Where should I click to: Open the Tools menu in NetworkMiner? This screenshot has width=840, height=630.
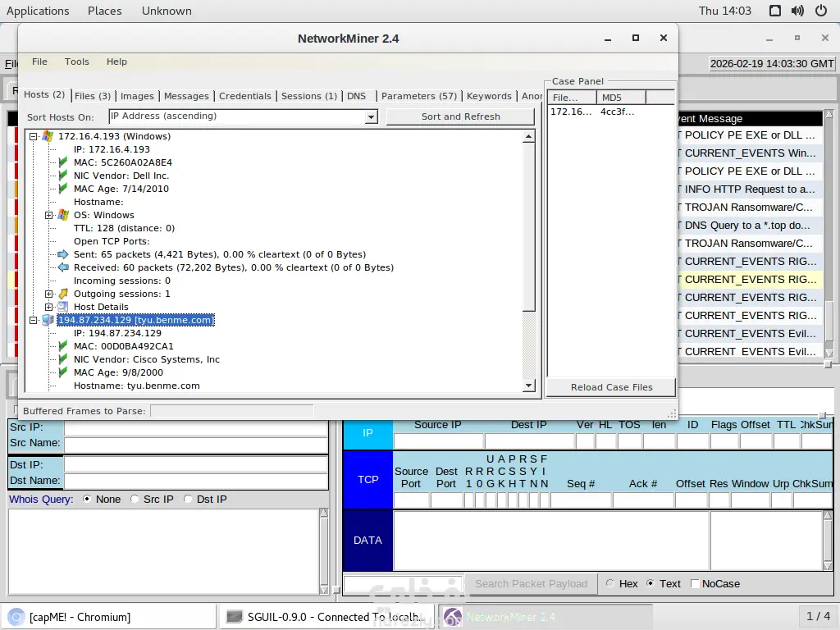76,62
